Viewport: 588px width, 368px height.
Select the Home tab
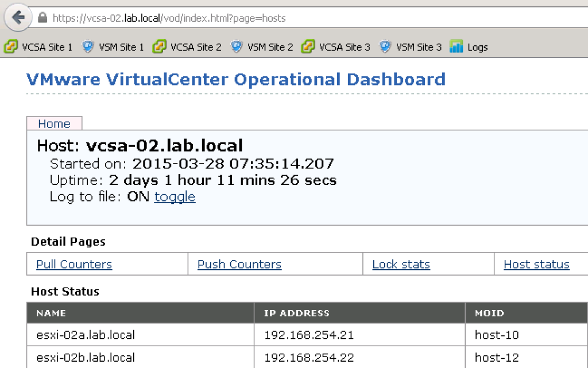[55, 123]
